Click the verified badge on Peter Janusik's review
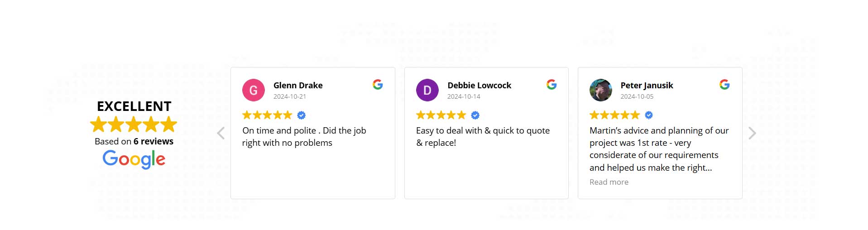Image resolution: width=868 pixels, height=230 pixels. point(648,115)
